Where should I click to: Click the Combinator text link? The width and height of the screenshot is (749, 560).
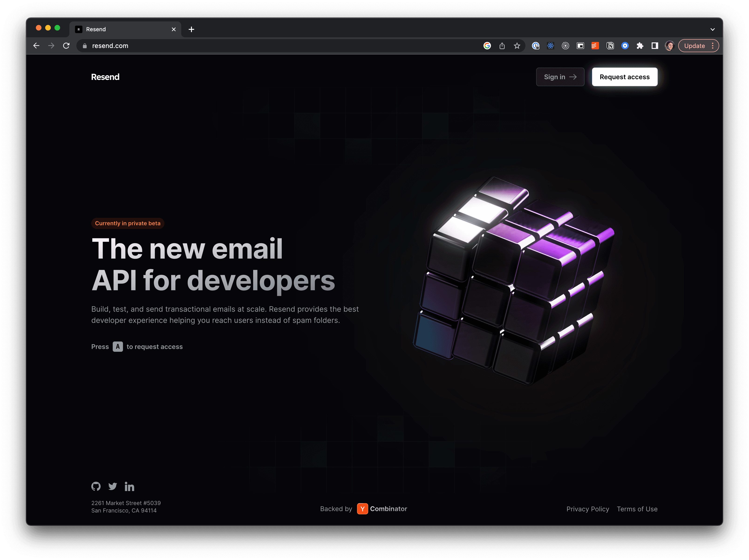(x=388, y=509)
